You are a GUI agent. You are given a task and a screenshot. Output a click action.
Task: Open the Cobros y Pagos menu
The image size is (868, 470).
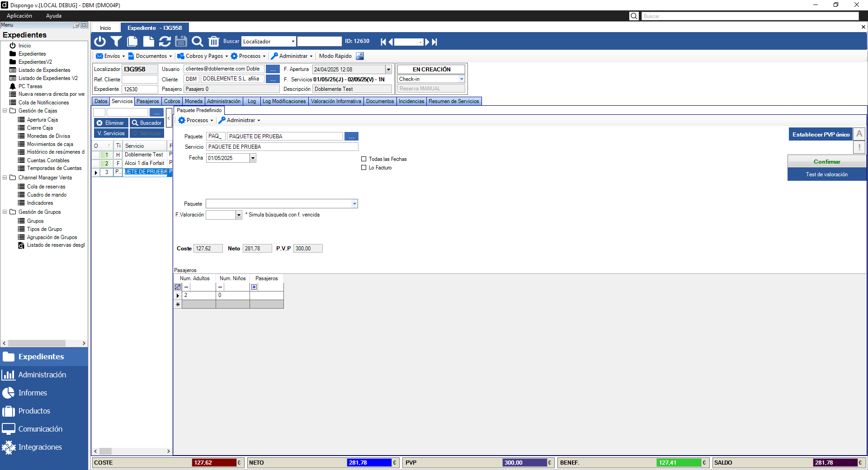(203, 56)
